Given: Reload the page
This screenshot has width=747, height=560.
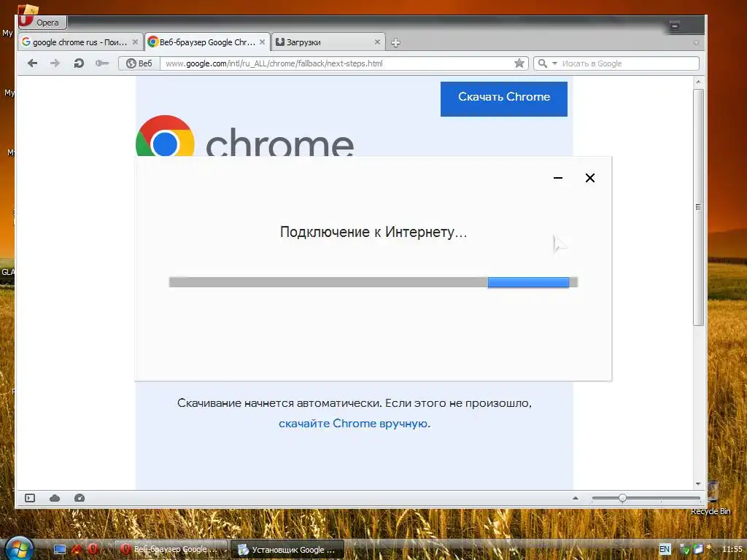Looking at the screenshot, I should pos(79,63).
